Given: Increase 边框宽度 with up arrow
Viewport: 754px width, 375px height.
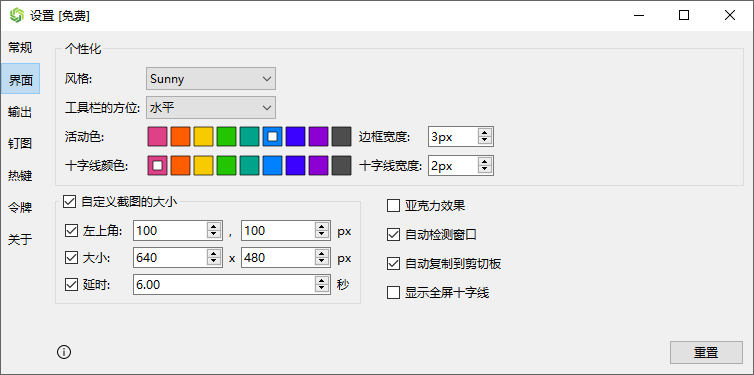Looking at the screenshot, I should click(x=485, y=133).
